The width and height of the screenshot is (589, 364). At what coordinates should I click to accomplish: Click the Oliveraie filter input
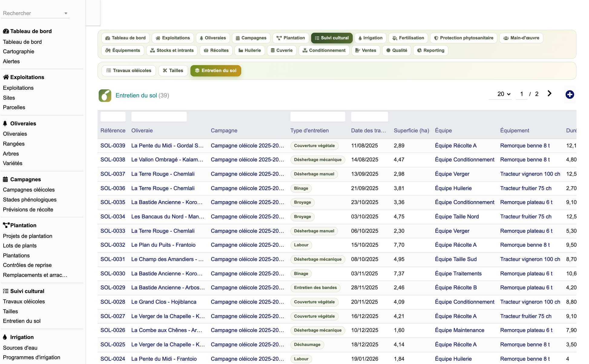click(x=159, y=117)
